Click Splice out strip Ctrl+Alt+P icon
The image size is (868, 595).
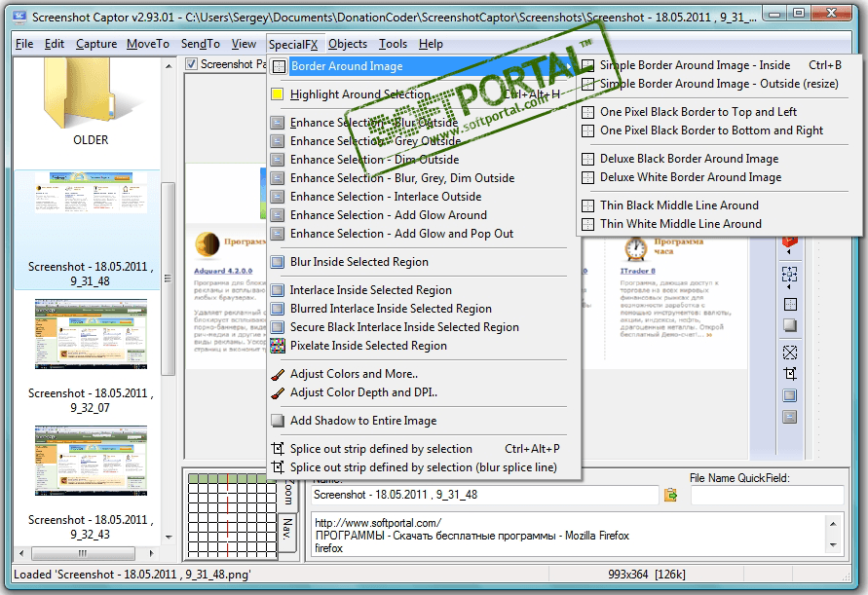pos(278,449)
